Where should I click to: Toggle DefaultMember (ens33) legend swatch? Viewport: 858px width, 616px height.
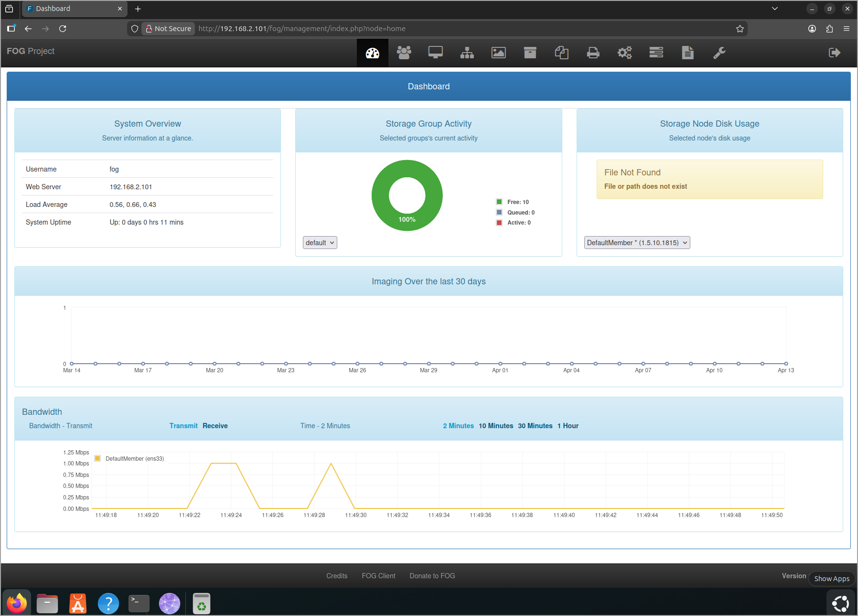pos(97,458)
